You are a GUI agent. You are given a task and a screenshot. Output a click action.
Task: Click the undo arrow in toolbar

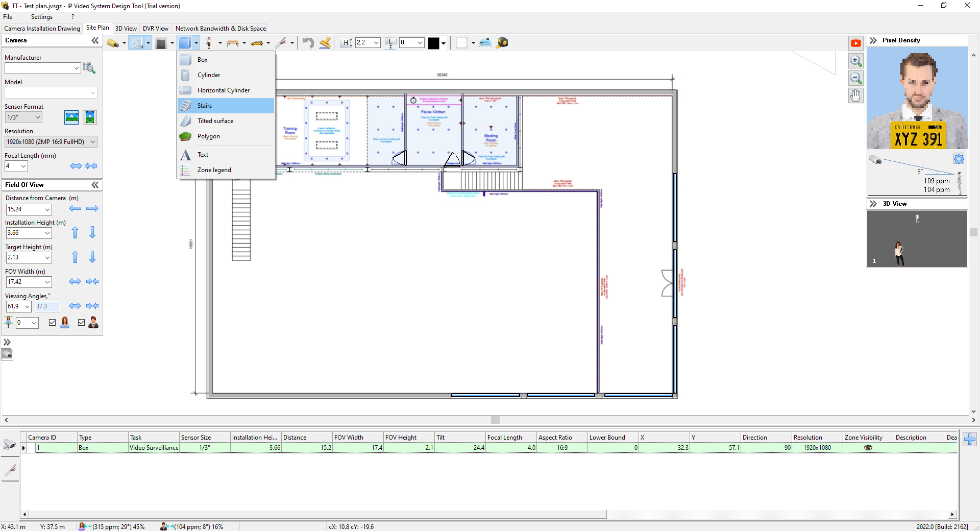(x=308, y=43)
